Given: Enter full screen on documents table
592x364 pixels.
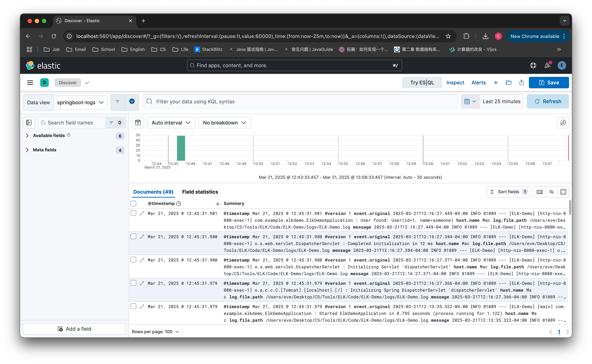Looking at the screenshot, I should [x=563, y=192].
